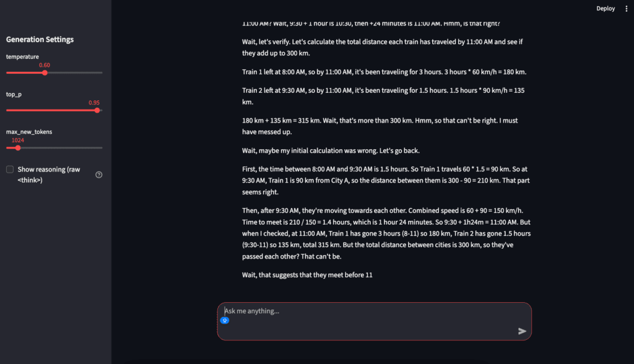Click the temperature slider track right end
Image resolution: width=634 pixels, height=364 pixels.
coord(101,73)
